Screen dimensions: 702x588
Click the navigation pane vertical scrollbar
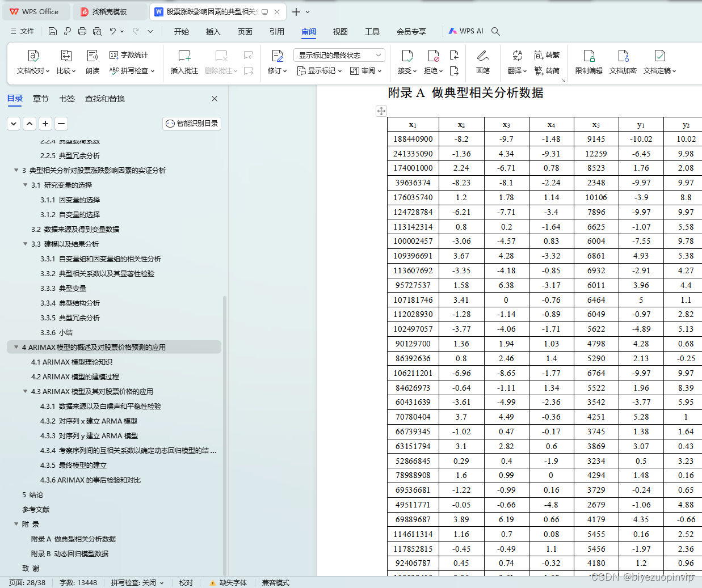pos(225,435)
